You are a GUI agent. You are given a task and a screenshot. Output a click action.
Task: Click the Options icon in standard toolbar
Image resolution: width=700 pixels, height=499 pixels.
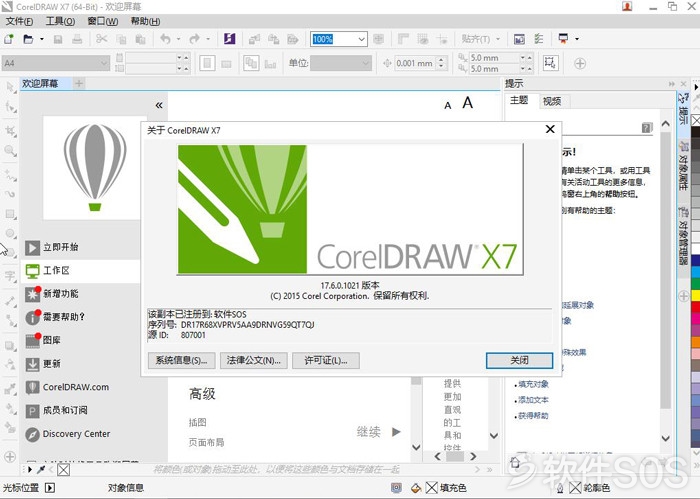pyautogui.click(x=539, y=39)
